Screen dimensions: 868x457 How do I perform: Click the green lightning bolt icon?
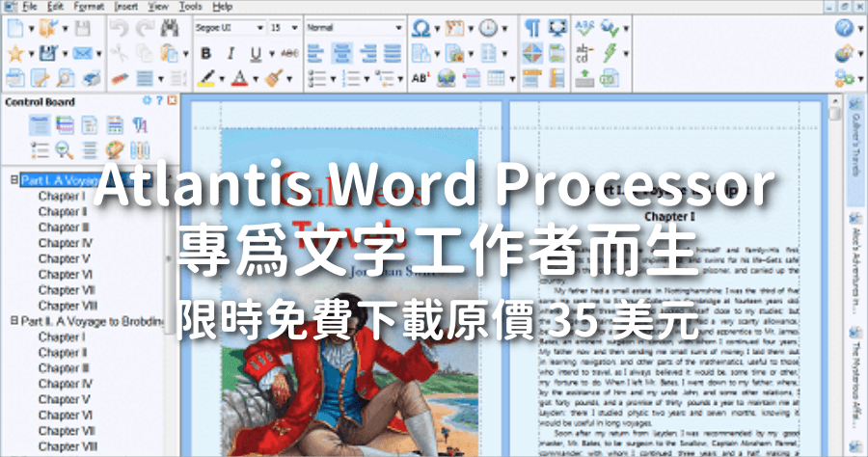click(610, 54)
